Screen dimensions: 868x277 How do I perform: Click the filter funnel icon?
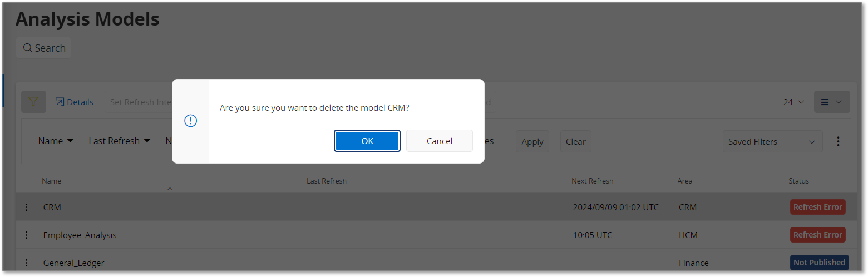click(x=33, y=102)
